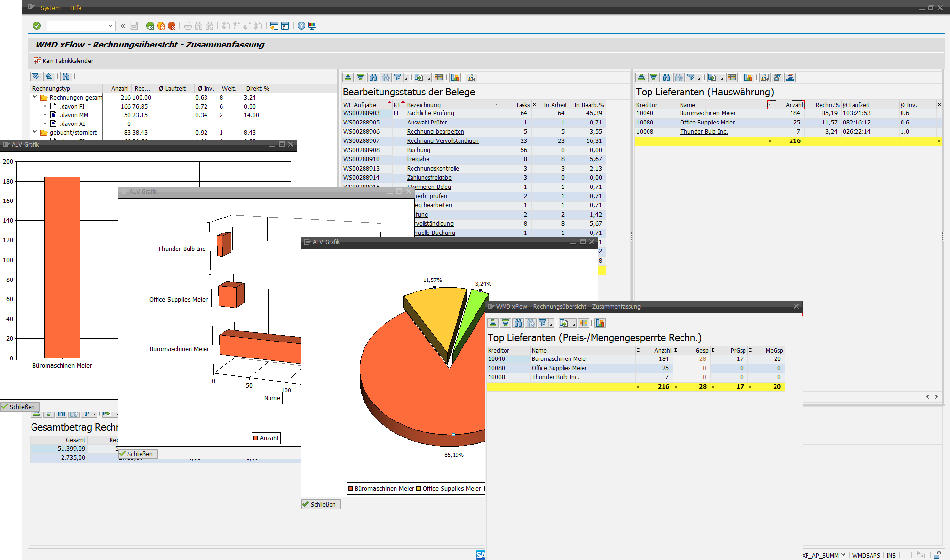Click Schließen button under pie chart
The image size is (950, 560).
[320, 504]
